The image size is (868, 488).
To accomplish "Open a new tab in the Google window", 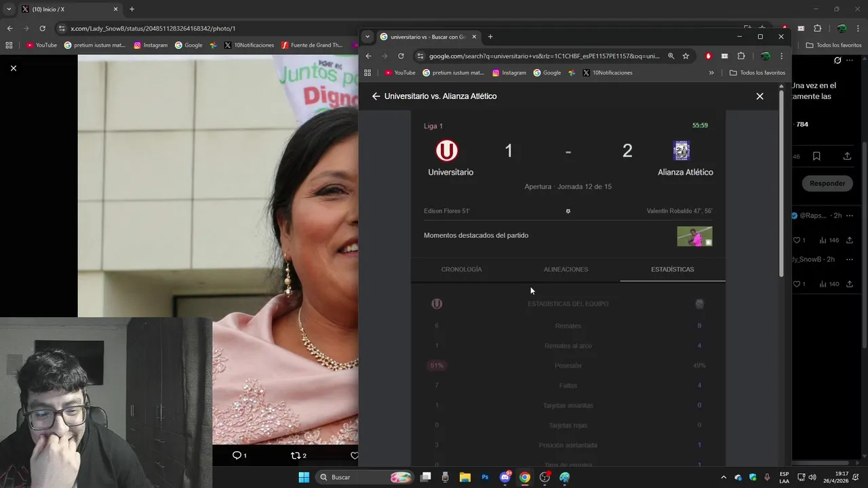I will pos(490,37).
